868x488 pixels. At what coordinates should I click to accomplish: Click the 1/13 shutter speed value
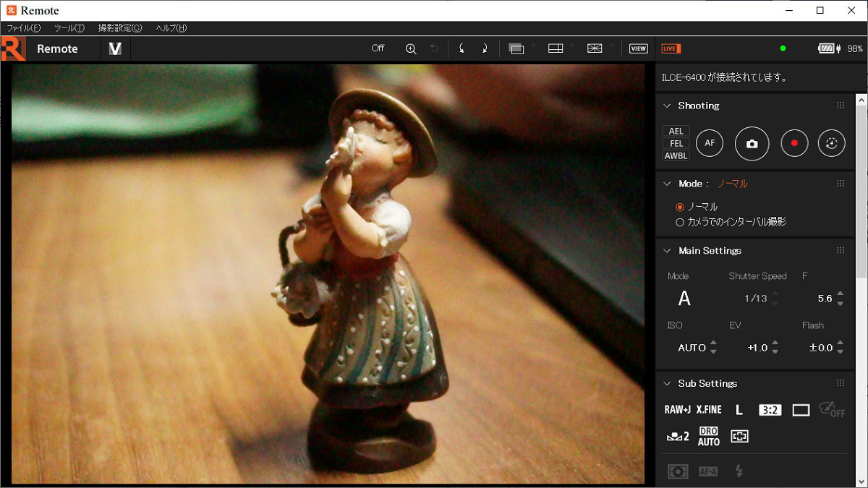tap(756, 299)
